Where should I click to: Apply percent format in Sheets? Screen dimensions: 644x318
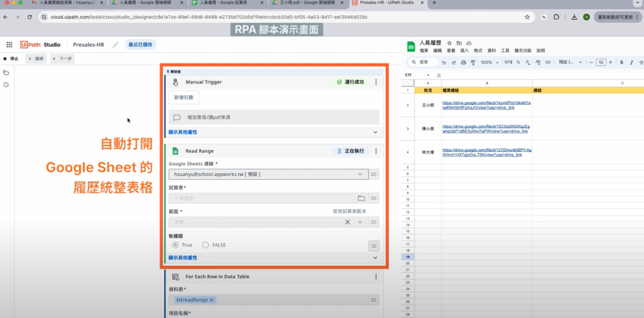518,62
